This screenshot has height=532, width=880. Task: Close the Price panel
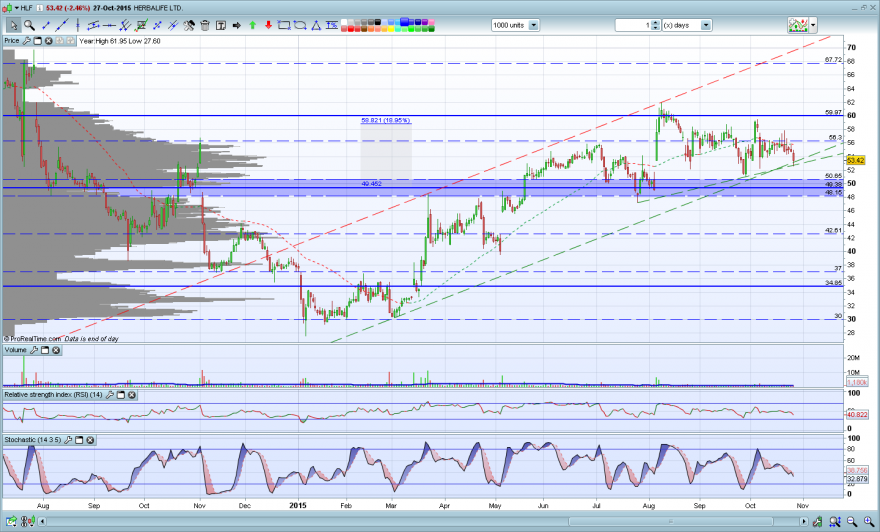(x=49, y=41)
